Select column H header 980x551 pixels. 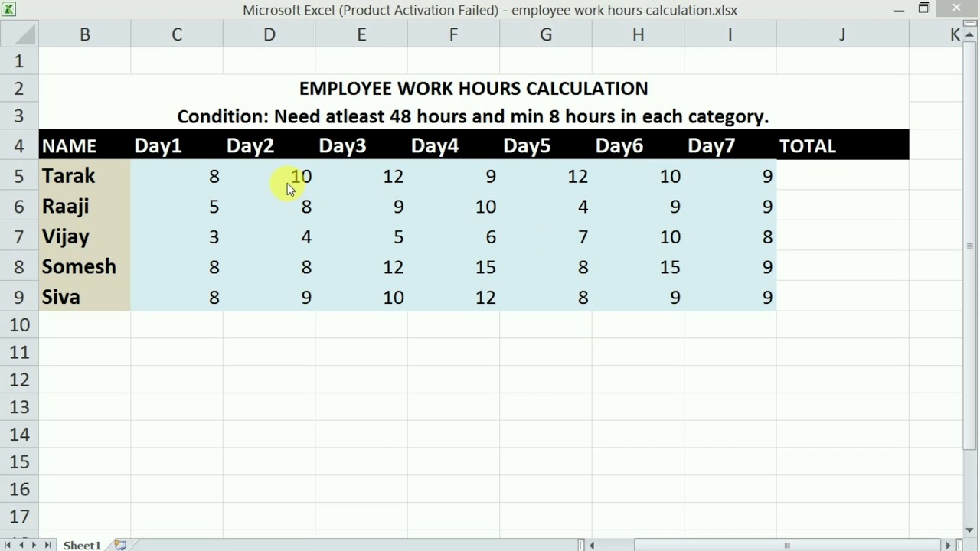click(639, 34)
